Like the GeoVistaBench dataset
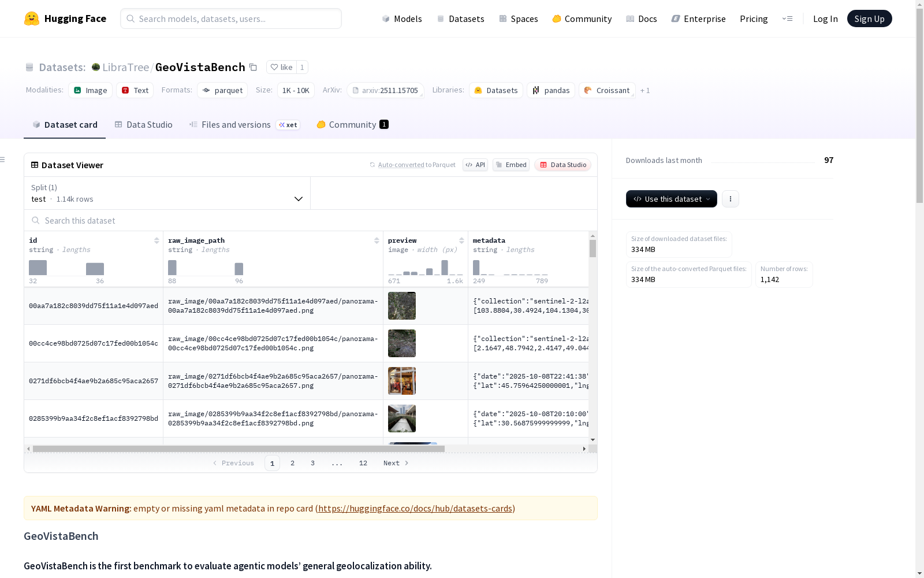924x578 pixels. [281, 67]
